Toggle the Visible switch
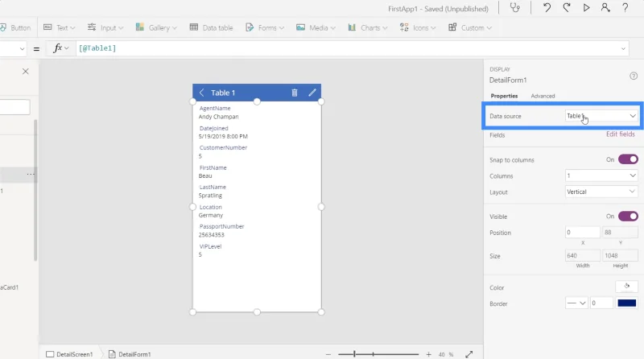 click(x=628, y=217)
